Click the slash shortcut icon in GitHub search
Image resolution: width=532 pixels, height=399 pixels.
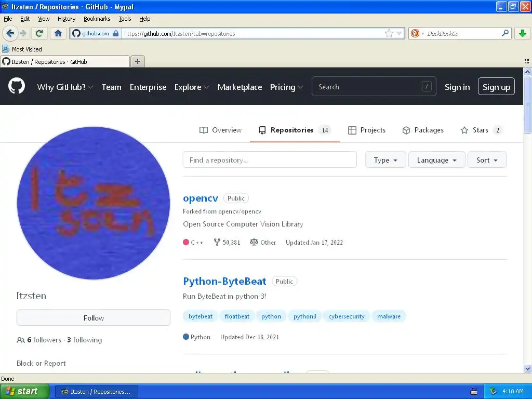pyautogui.click(x=427, y=87)
